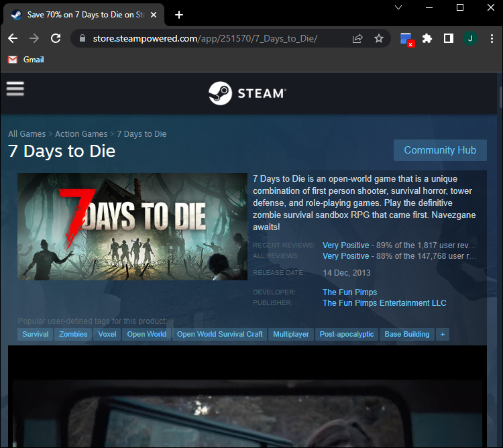Select the Survival tag
Viewport: 503px width, 448px height.
36,334
